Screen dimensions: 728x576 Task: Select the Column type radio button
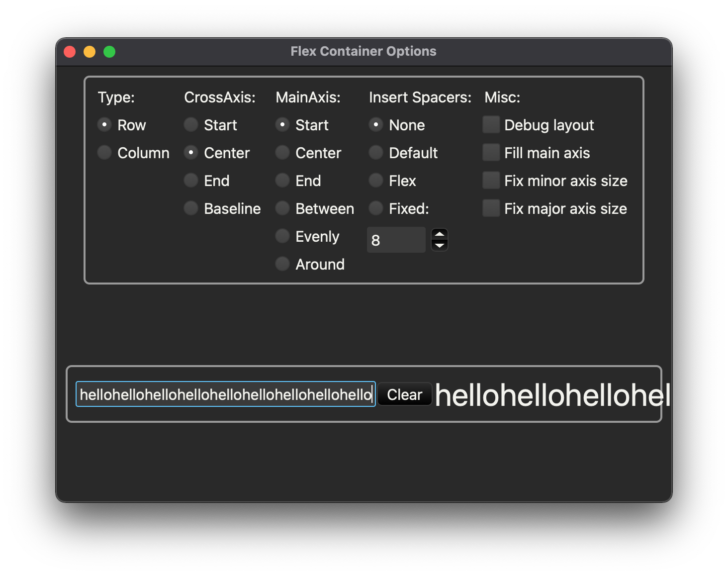point(104,153)
